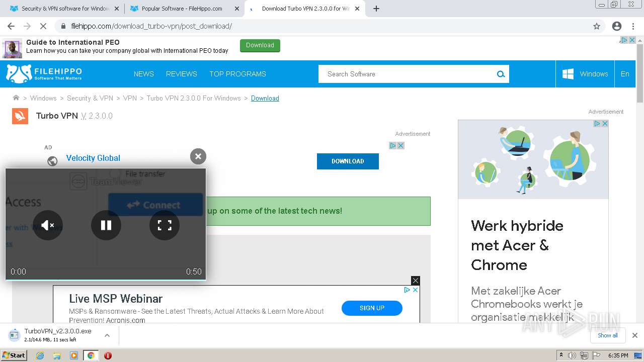Close the floating video player
Viewport: 644px width, 362px height.
pyautogui.click(x=198, y=156)
